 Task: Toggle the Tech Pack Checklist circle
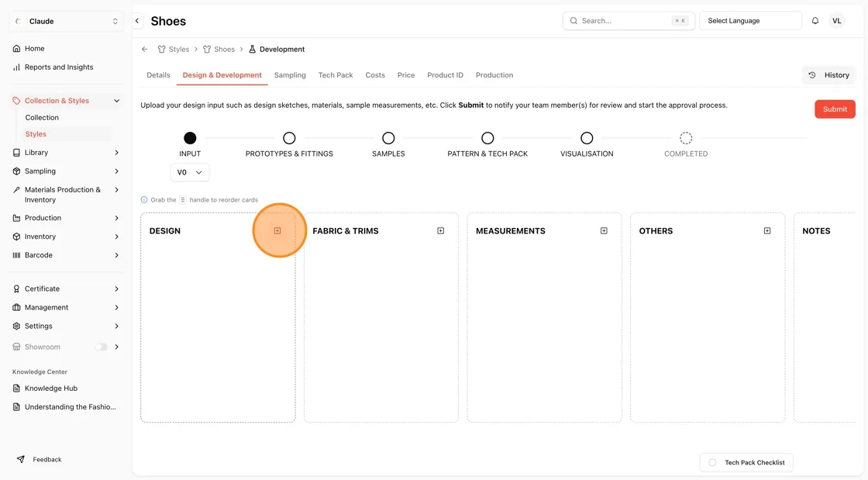click(712, 463)
